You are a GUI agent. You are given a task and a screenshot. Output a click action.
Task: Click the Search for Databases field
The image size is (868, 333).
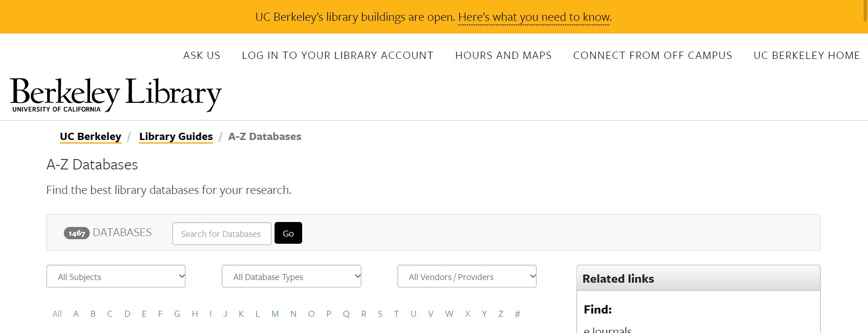222,233
